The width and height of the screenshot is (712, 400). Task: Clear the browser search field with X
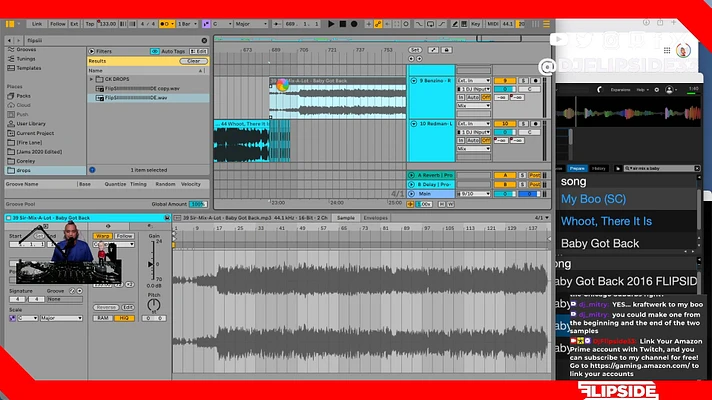coord(204,40)
